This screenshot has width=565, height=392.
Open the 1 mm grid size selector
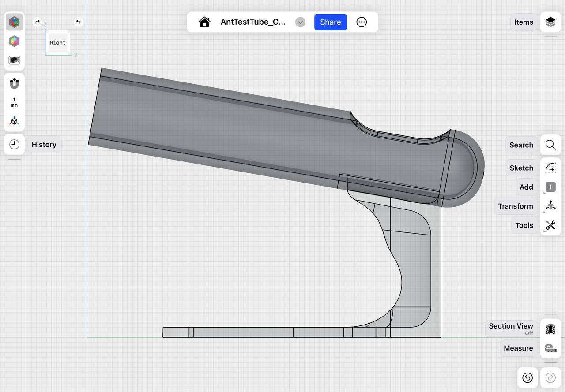tap(14, 102)
